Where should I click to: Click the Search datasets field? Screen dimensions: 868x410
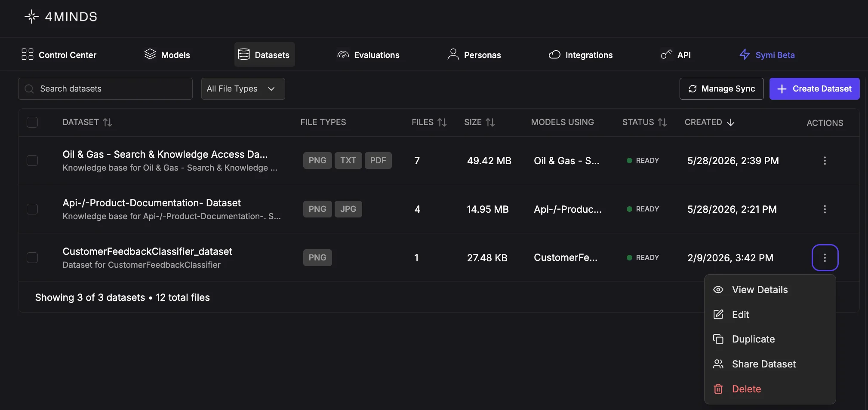[x=105, y=89]
